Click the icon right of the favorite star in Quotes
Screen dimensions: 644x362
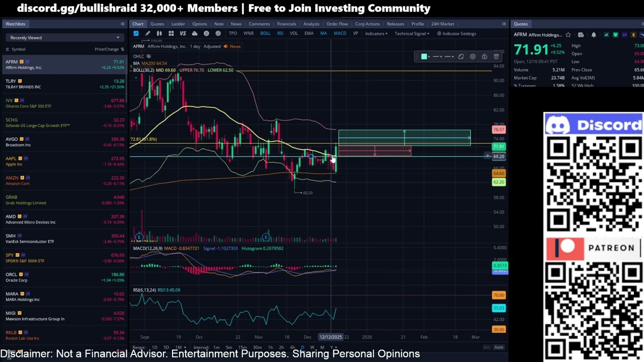click(581, 35)
